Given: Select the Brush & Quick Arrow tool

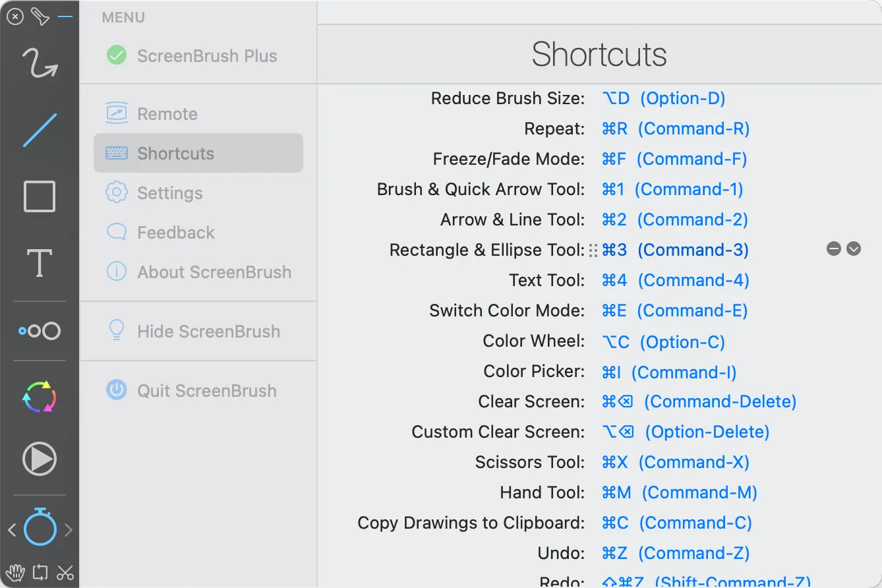Looking at the screenshot, I should 40,64.
